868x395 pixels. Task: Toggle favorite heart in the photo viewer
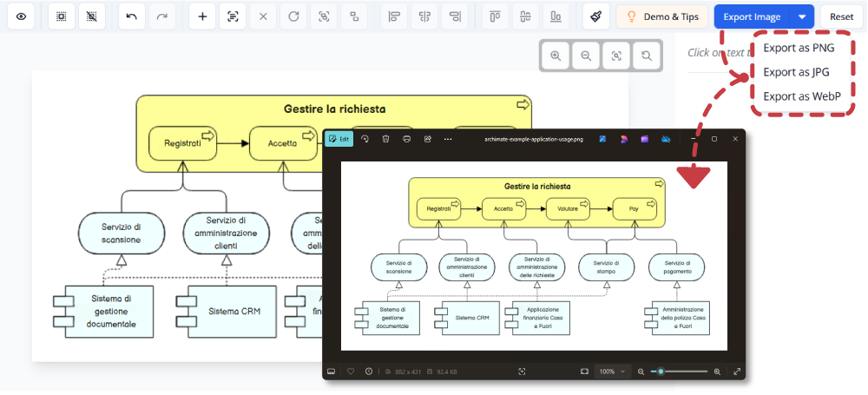[x=351, y=372]
